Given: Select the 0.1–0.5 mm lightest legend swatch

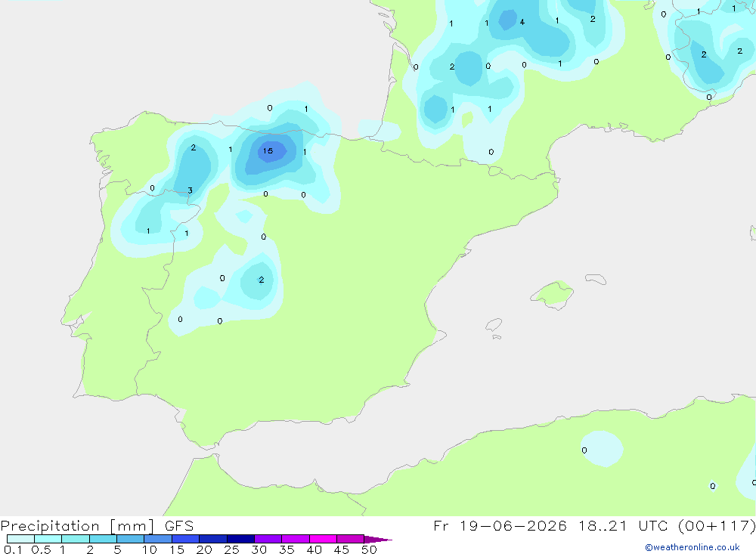Looking at the screenshot, I should click(20, 539).
